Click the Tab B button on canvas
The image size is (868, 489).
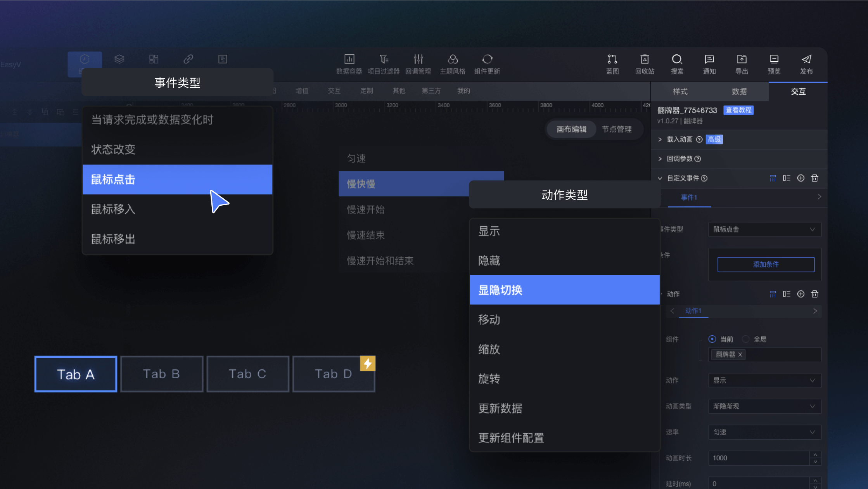(162, 374)
